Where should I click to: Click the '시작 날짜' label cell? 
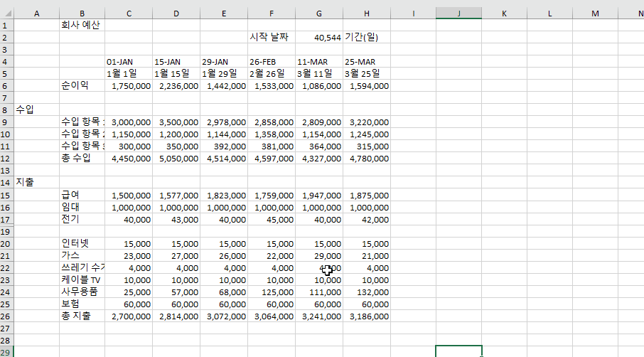[x=272, y=38]
